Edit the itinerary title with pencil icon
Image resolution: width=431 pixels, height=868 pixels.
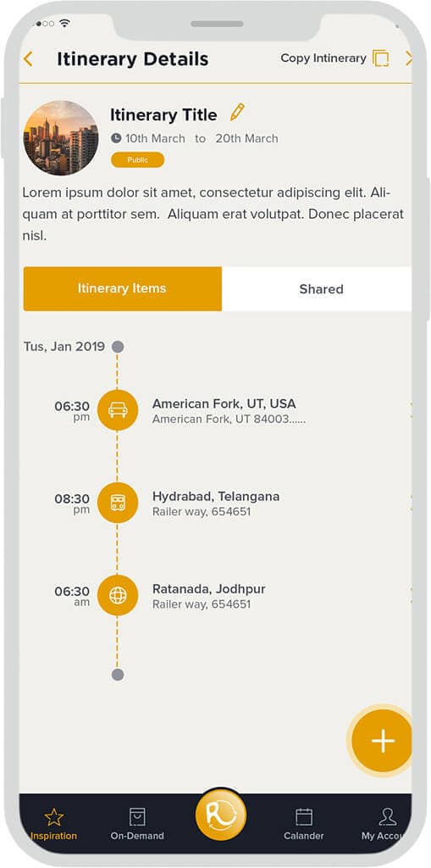click(x=237, y=113)
